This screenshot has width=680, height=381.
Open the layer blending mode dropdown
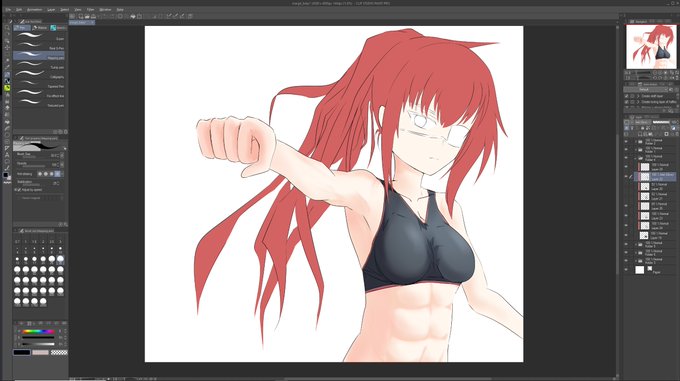tap(642, 122)
